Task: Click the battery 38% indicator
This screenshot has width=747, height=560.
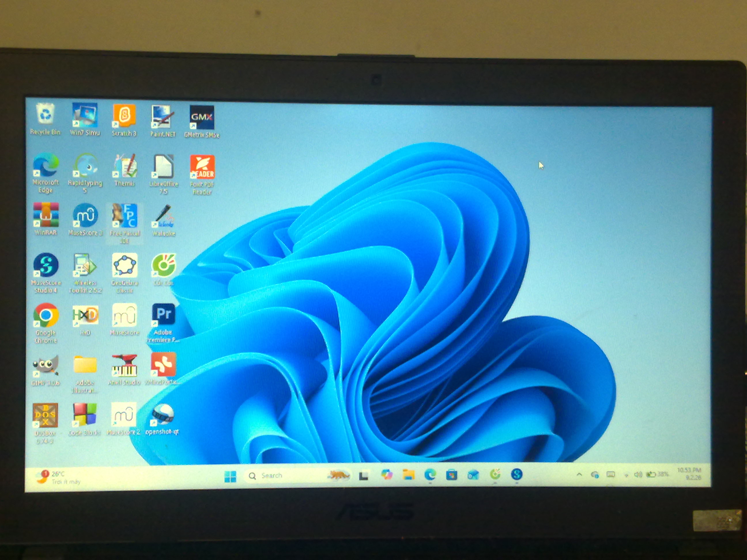Action: click(657, 474)
